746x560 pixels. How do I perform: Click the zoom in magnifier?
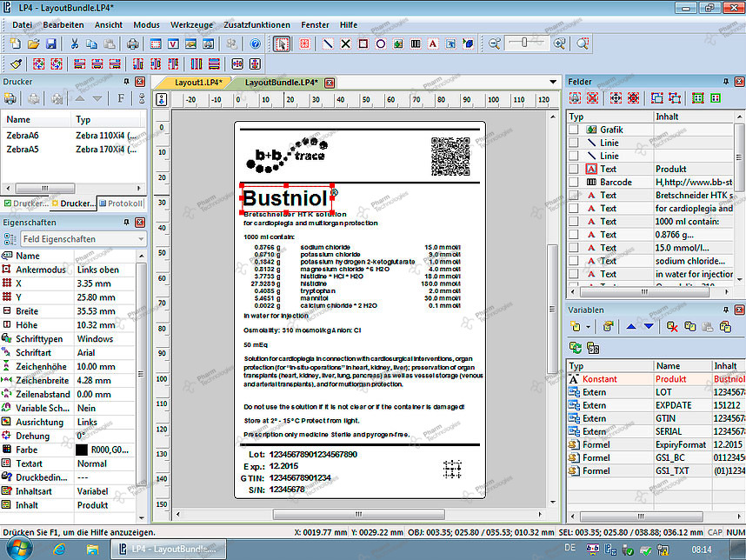tap(560, 43)
